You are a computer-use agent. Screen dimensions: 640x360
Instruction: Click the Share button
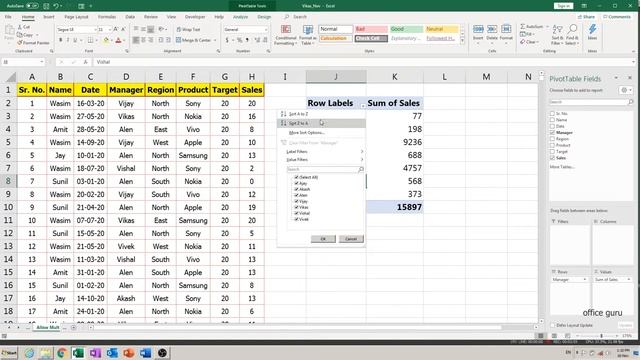point(587,17)
